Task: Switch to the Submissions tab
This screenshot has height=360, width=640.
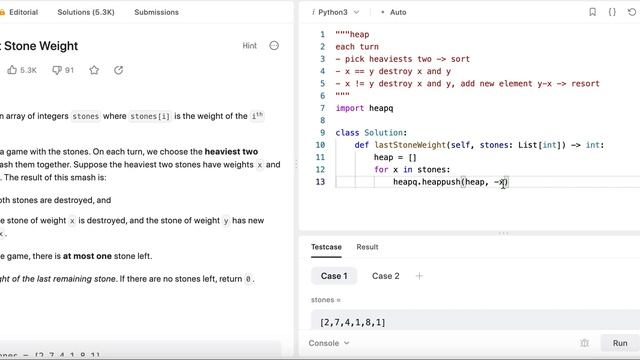Action: pos(156,12)
